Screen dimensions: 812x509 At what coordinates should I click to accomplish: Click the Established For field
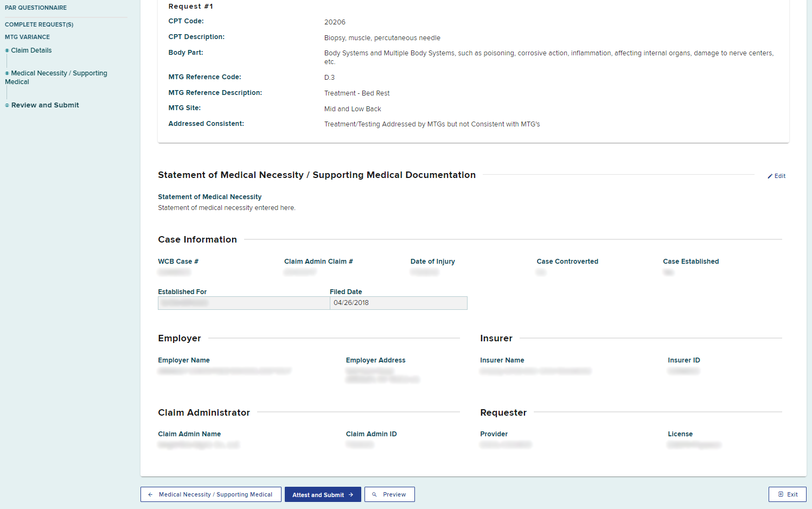tap(244, 303)
